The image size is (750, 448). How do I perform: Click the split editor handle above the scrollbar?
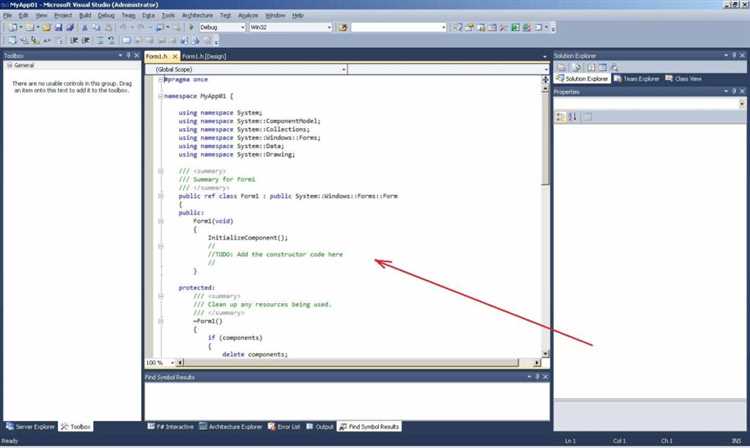click(545, 79)
